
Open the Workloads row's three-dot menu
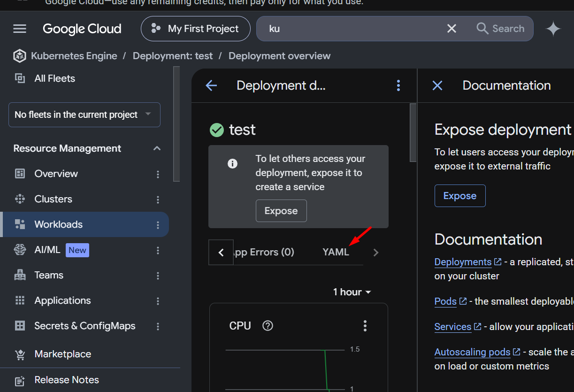point(158,225)
